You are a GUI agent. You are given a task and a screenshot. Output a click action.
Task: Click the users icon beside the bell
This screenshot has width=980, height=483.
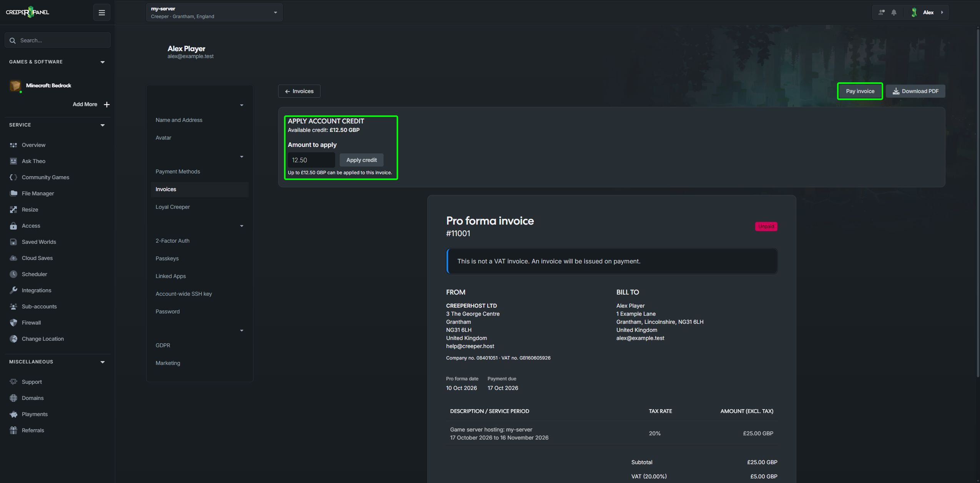(882, 12)
